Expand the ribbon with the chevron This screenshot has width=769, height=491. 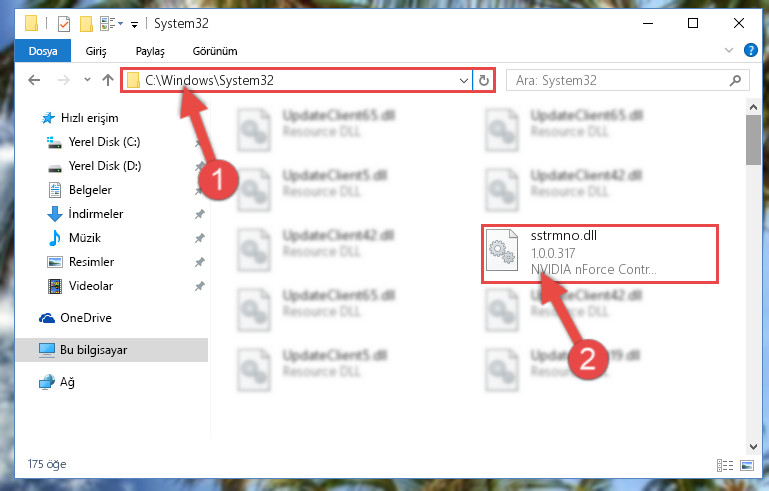tap(729, 50)
